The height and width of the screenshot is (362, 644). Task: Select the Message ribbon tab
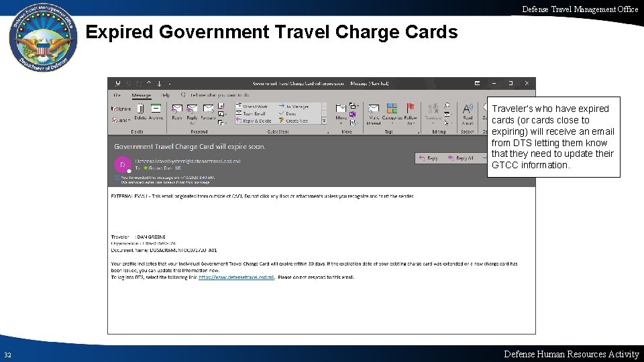(x=142, y=95)
